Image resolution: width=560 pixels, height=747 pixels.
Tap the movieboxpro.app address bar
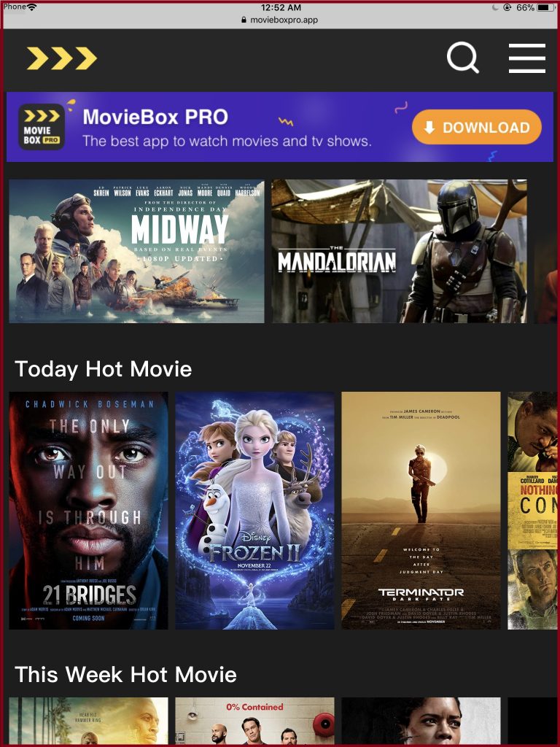coord(280,20)
